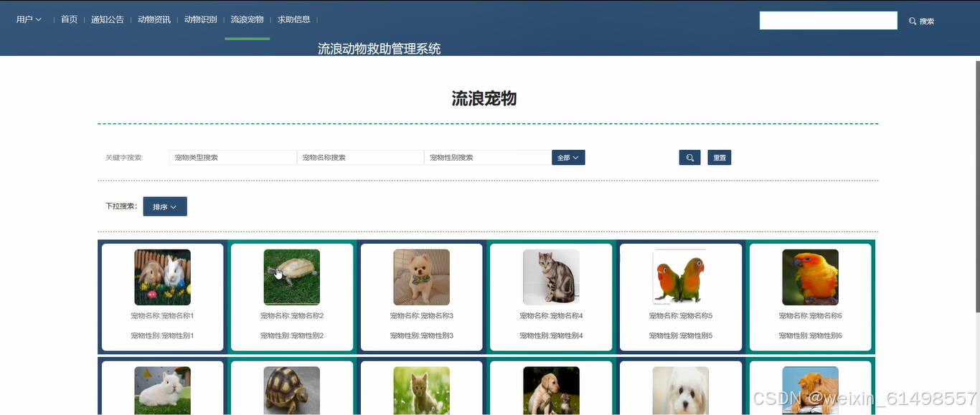The image size is (980, 415).
Task: Open 动物资讯 nav item
Action: coord(154,19)
